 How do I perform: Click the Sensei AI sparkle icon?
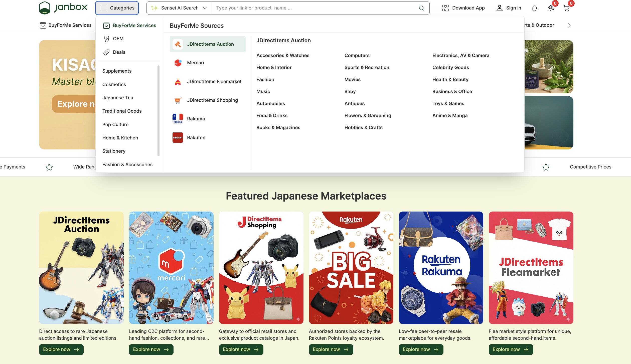tap(154, 8)
